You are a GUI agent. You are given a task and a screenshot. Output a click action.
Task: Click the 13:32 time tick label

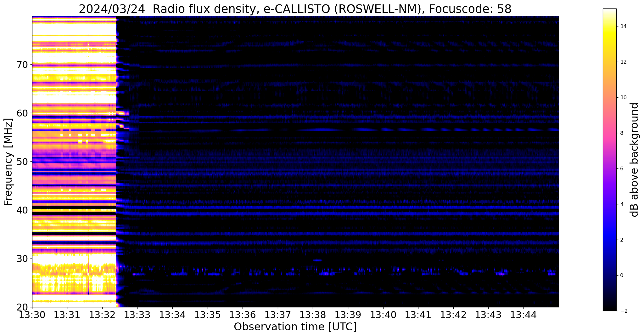pos(102,315)
